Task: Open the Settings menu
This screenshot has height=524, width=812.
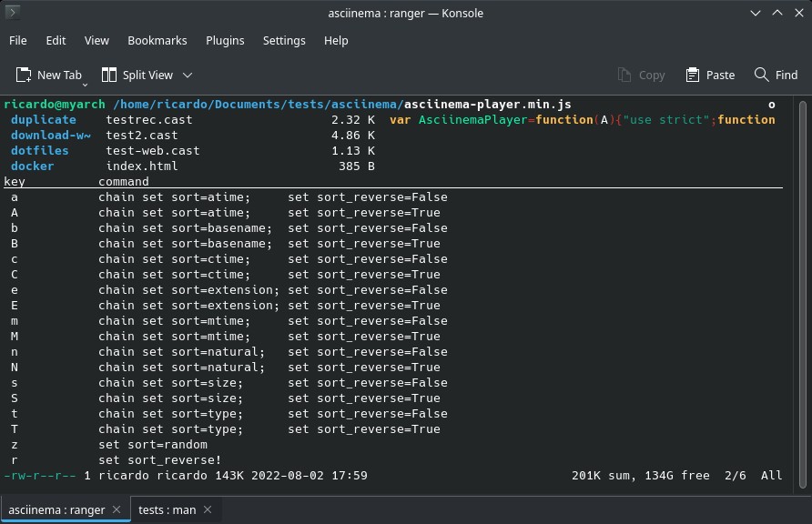Action: coord(284,40)
